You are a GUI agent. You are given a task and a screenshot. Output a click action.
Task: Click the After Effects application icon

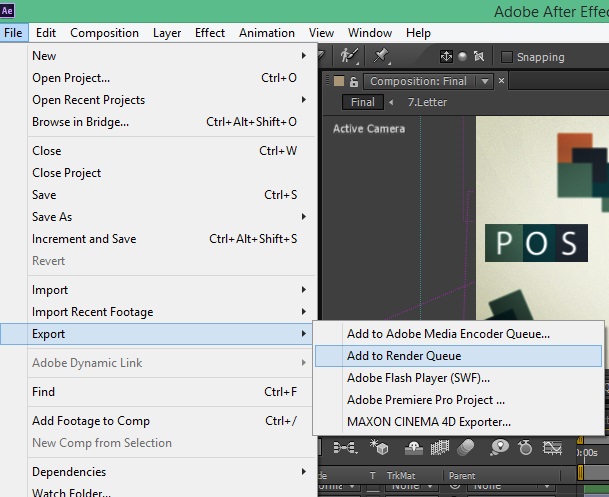coord(7,10)
